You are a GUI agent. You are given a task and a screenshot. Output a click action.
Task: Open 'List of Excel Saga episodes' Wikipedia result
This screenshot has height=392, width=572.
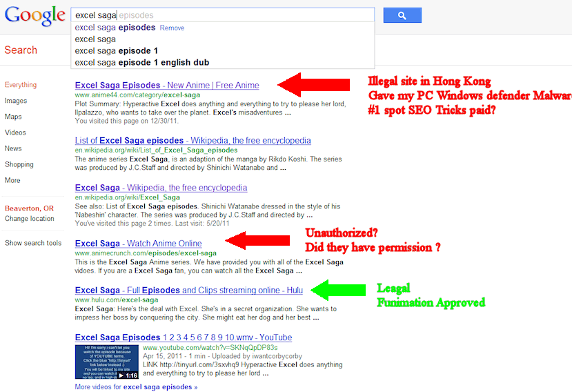click(x=193, y=141)
